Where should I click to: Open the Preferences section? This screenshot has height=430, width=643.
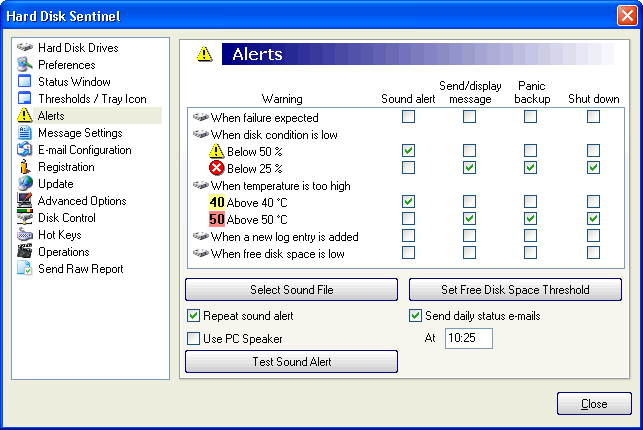(x=66, y=65)
